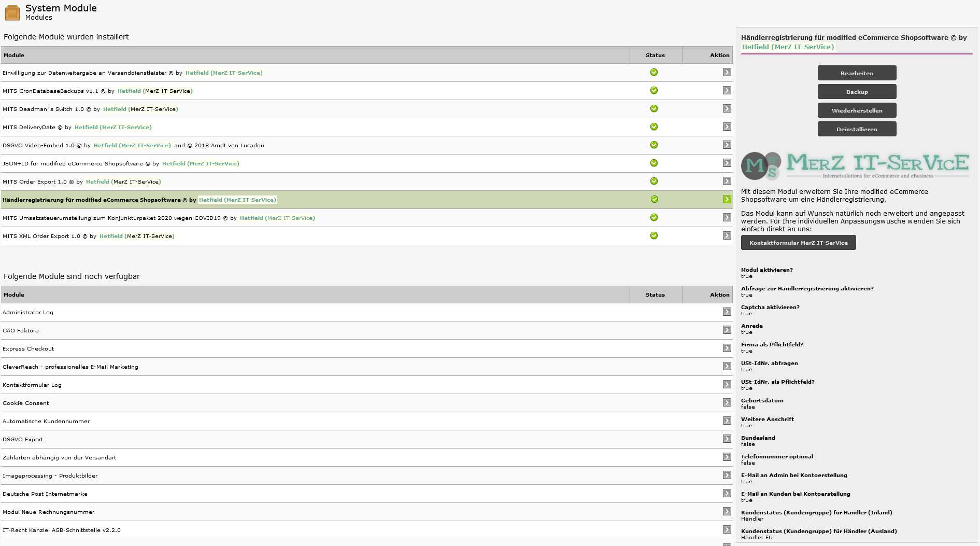Click the Telefonnummer optional setting label
Screen dimensions: 980x546
[x=777, y=456]
